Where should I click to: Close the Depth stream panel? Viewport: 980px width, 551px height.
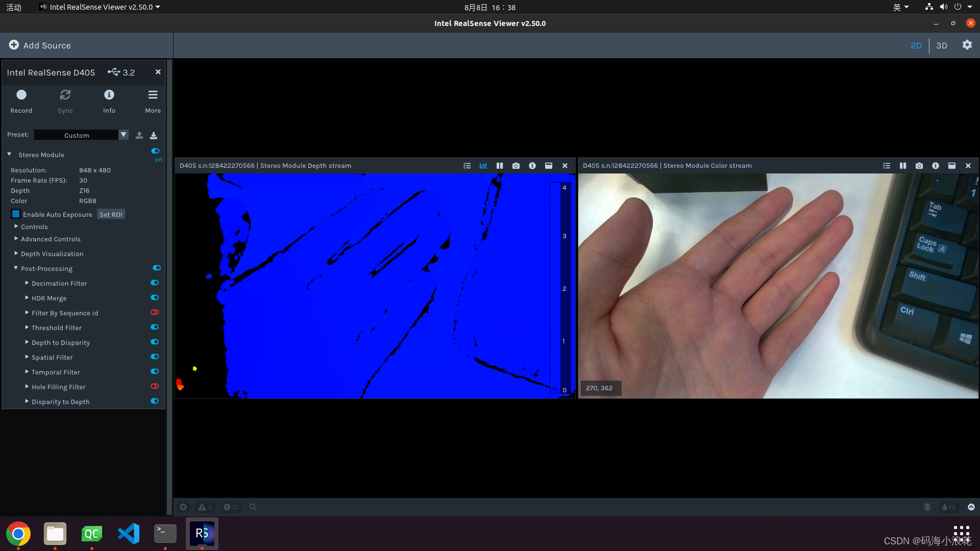coord(565,166)
